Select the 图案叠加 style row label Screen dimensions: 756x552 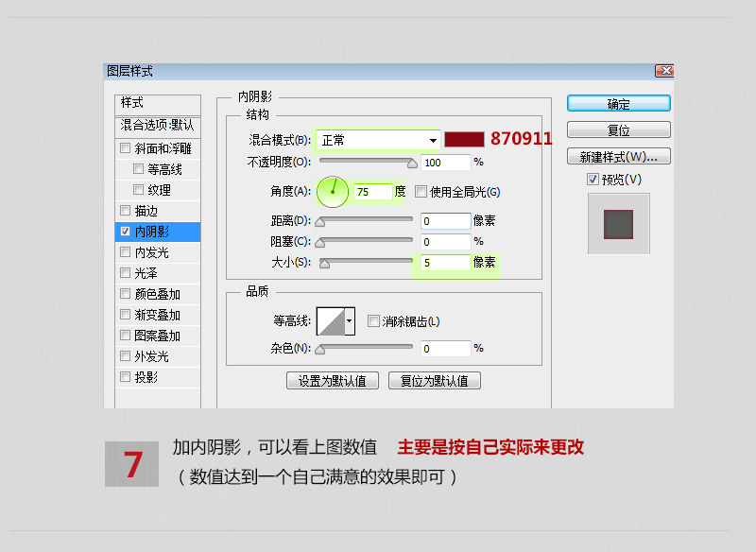coord(157,336)
